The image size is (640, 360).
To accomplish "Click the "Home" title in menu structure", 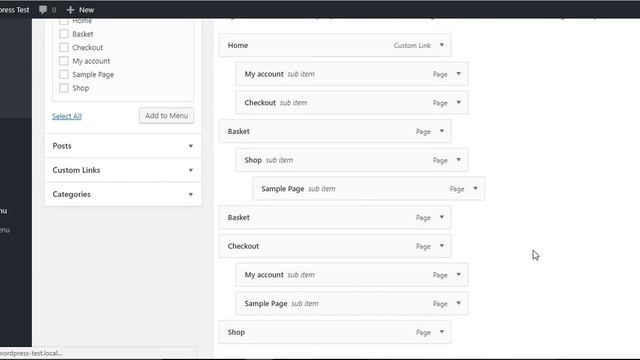I will (238, 45).
